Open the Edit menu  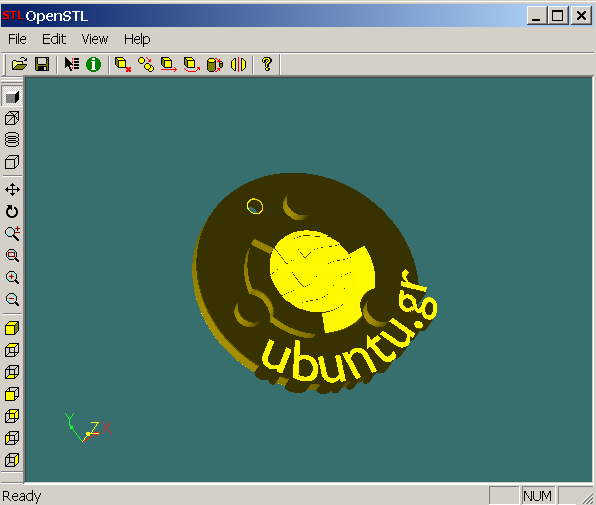54,39
